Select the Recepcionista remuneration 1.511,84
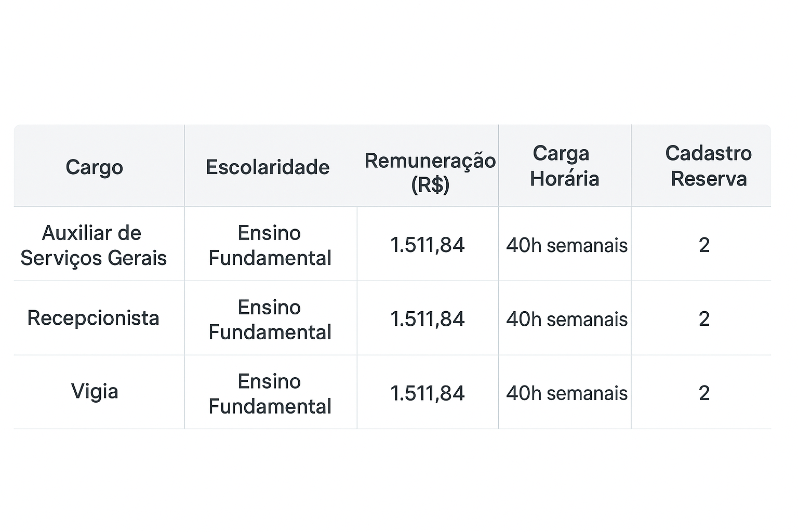The height and width of the screenshot is (532, 798). [427, 319]
